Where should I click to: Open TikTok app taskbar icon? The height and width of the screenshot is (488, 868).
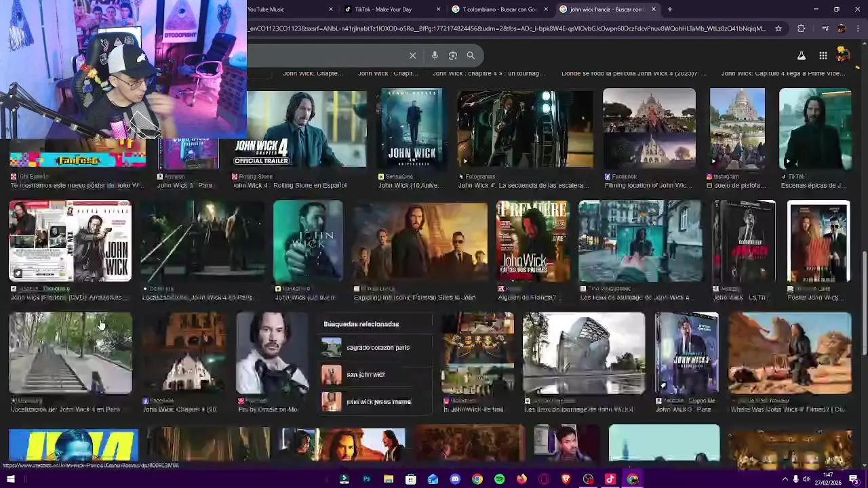(610, 479)
